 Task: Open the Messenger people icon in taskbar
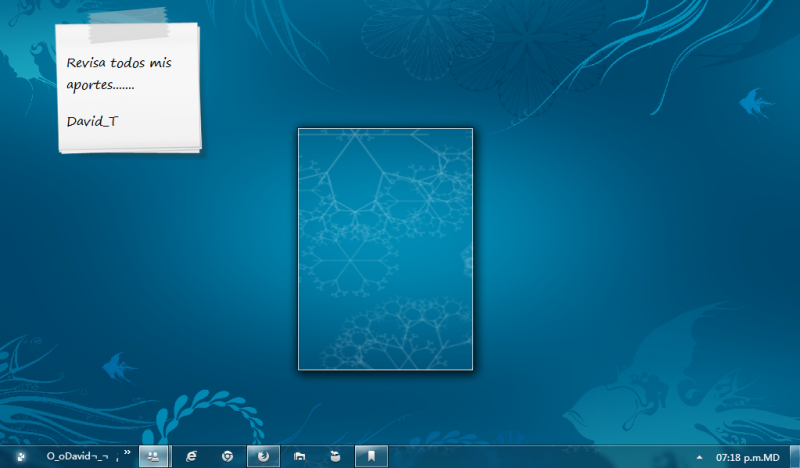(153, 456)
